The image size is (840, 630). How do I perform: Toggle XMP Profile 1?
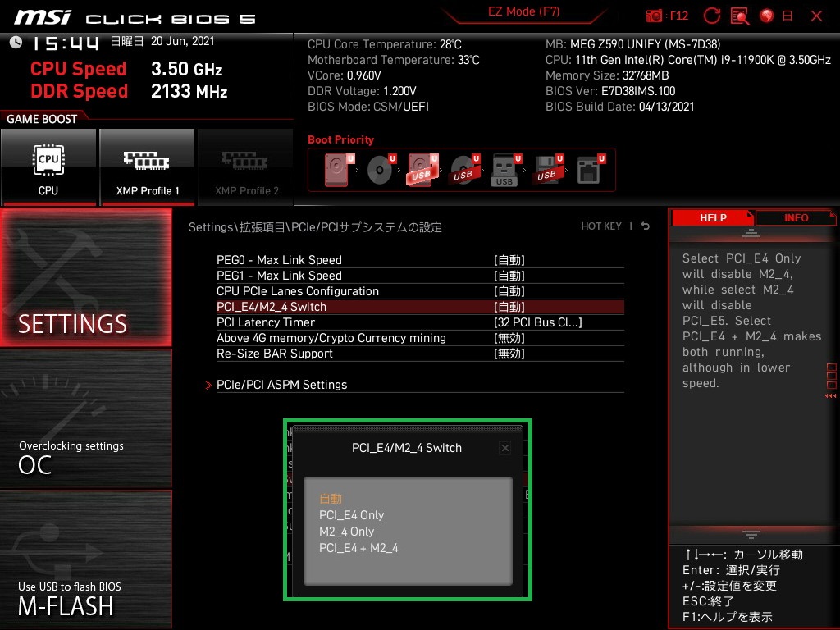(148, 167)
